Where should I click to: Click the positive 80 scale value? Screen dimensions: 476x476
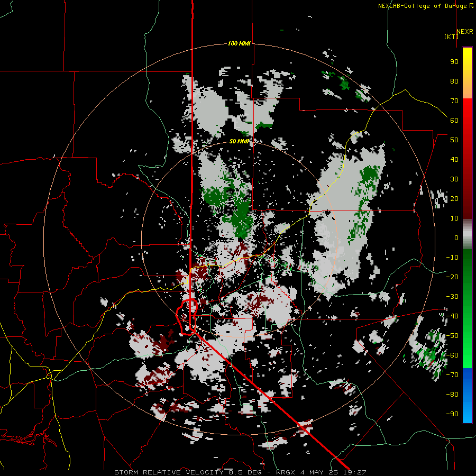click(x=454, y=81)
